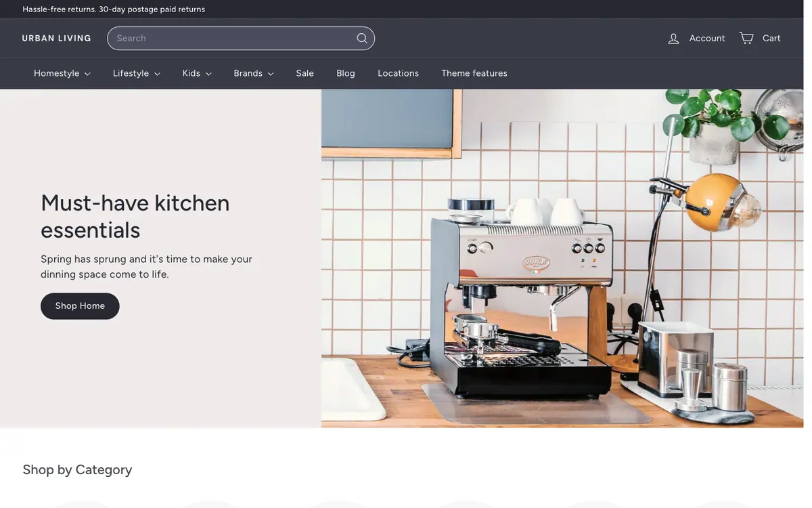Open the Cart link text
Viewport: 812px width, 508px height.
point(771,39)
